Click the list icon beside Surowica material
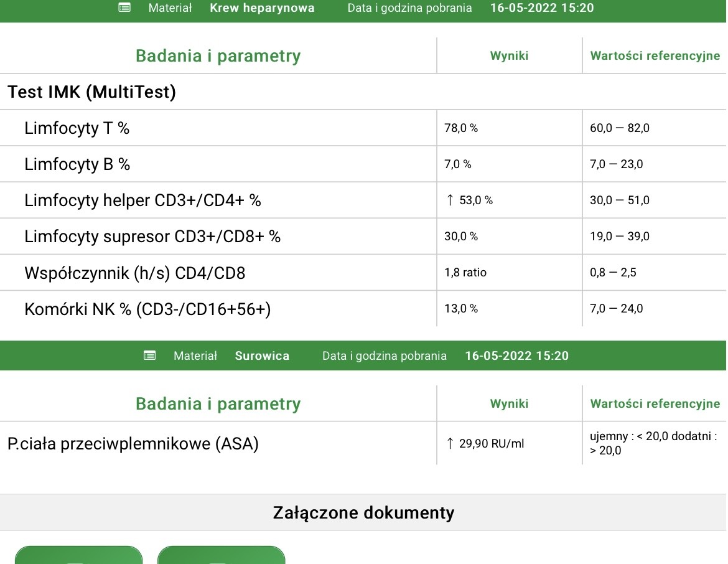Viewport: 728px width, 564px height. [149, 355]
